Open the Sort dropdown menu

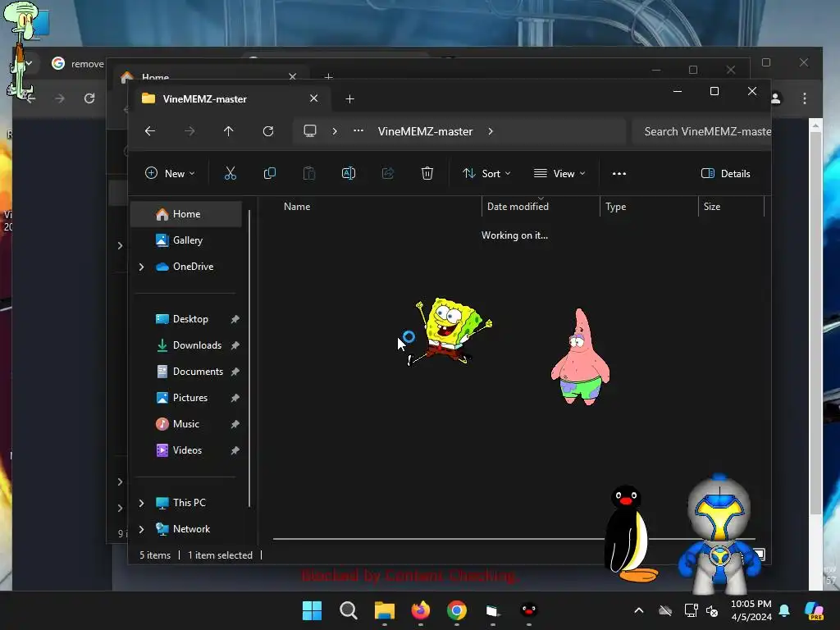click(486, 173)
